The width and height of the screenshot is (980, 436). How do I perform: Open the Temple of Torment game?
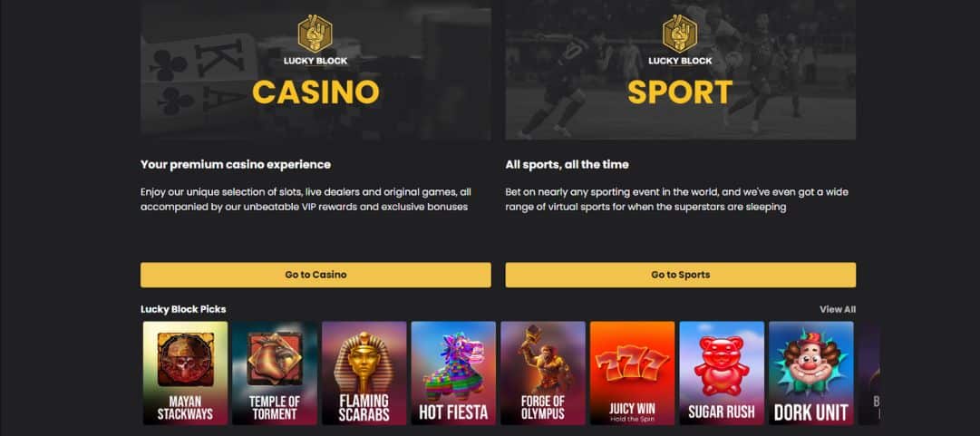(275, 373)
